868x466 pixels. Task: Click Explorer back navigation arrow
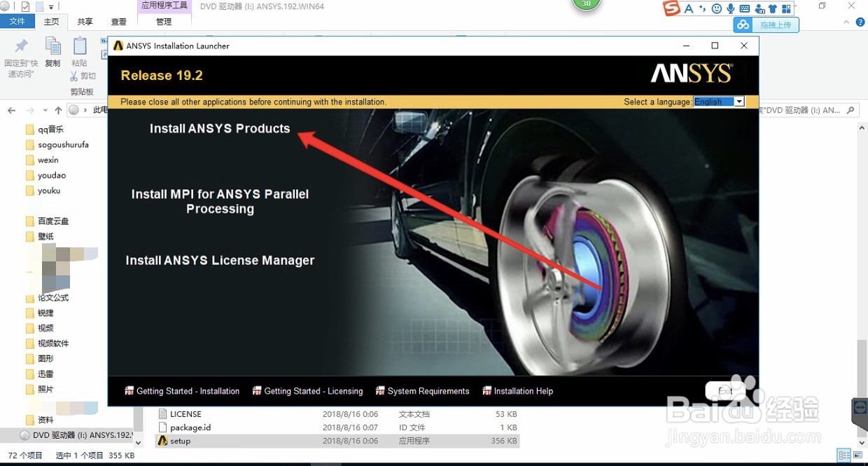point(11,110)
